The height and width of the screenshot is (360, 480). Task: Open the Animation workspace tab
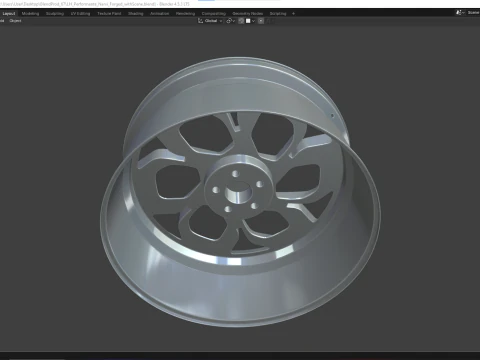[160, 14]
